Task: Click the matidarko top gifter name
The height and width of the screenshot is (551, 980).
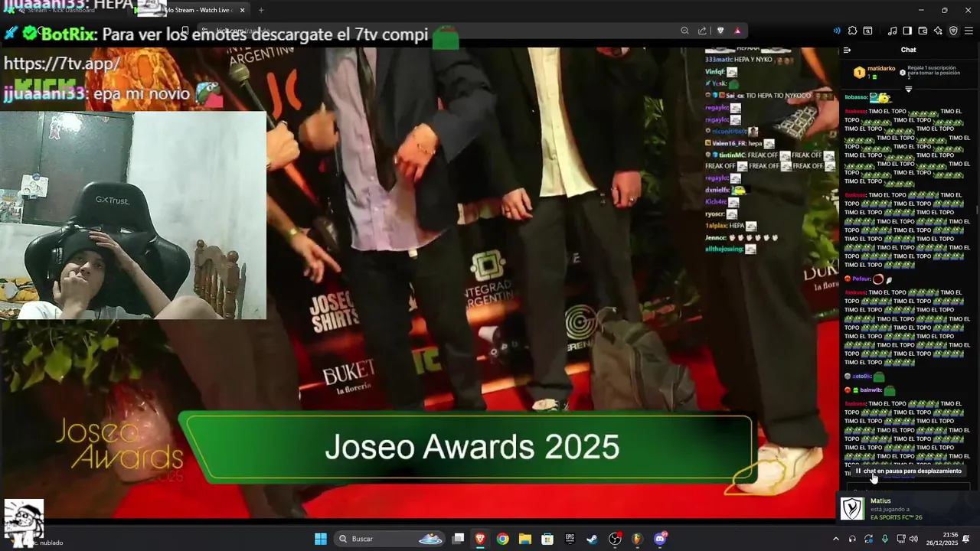Action: click(881, 68)
